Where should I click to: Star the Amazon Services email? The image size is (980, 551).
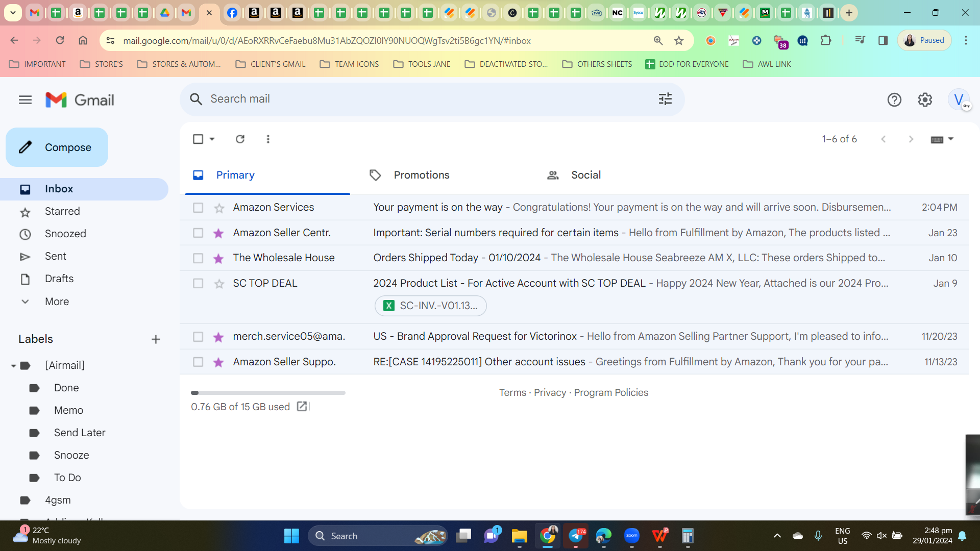219,208
